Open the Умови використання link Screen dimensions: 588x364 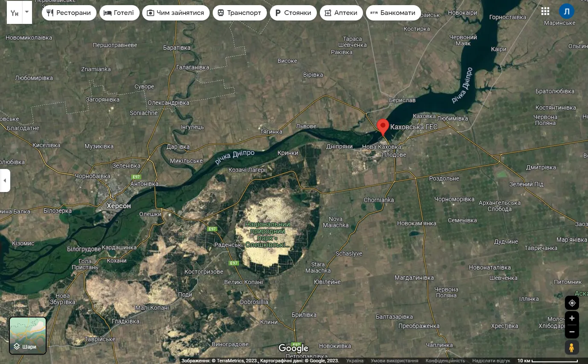point(395,361)
